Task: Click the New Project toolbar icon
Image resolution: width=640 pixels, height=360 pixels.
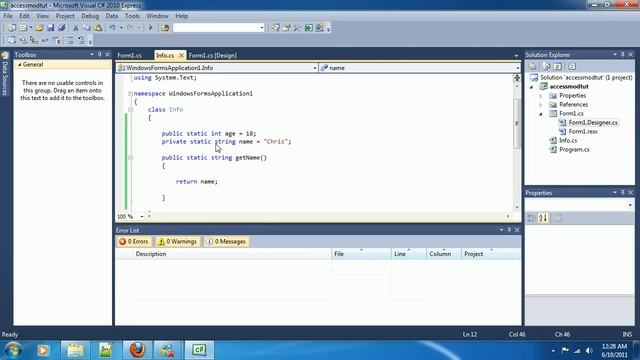Action: 12,28
